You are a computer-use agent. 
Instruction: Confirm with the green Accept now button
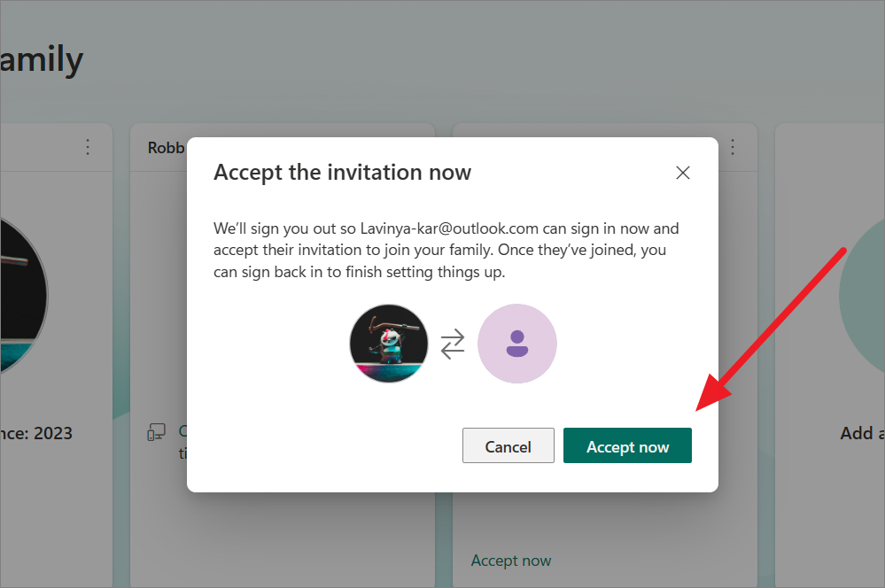coord(627,445)
